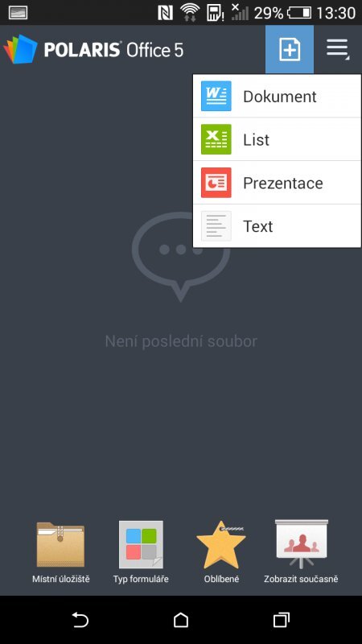Choose the Dokument menu entry
The width and height of the screenshot is (362, 644).
click(x=277, y=96)
